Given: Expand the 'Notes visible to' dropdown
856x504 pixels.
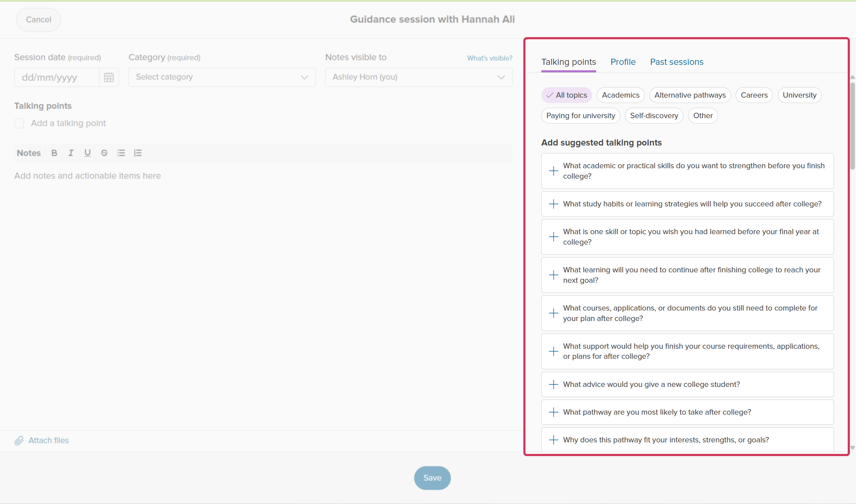Looking at the screenshot, I should click(418, 77).
